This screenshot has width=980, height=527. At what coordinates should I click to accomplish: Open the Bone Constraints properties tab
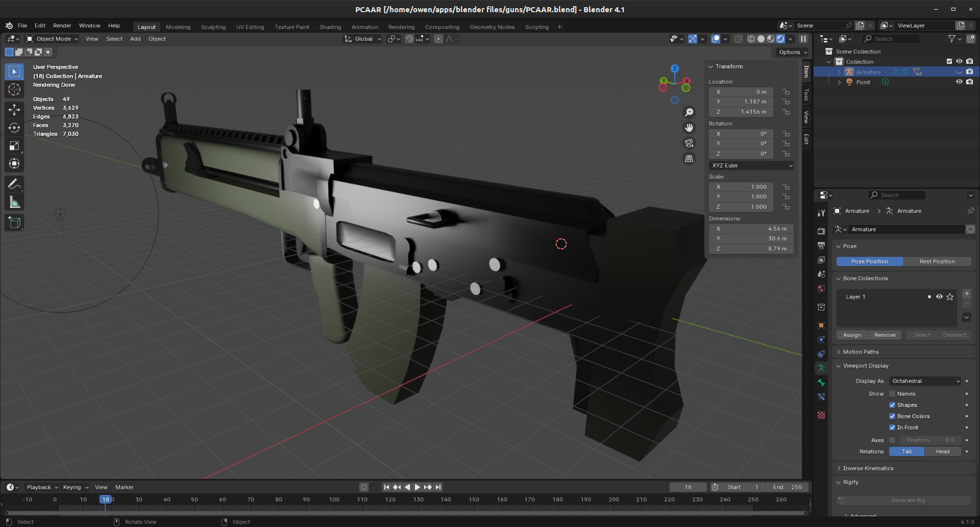pos(821,397)
